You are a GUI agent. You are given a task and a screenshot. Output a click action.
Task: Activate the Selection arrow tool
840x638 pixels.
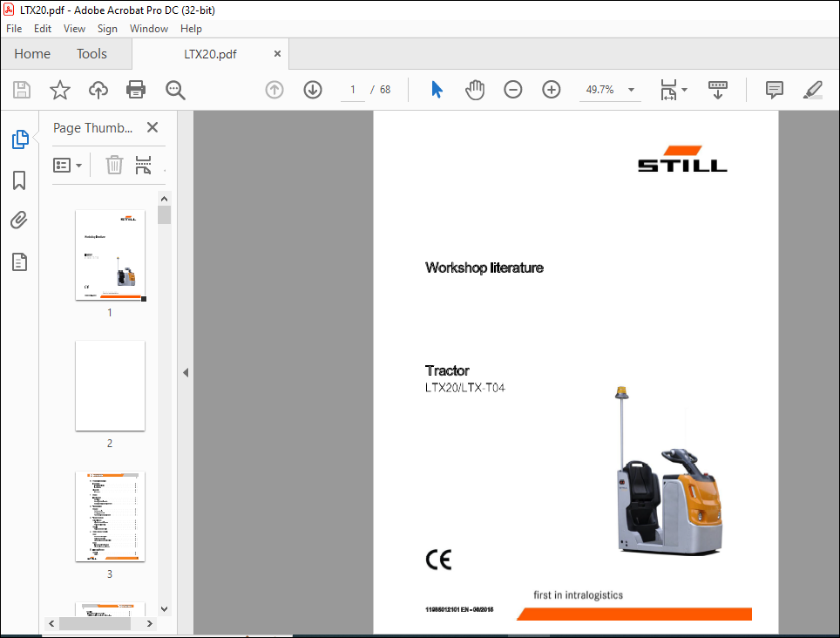tap(437, 90)
